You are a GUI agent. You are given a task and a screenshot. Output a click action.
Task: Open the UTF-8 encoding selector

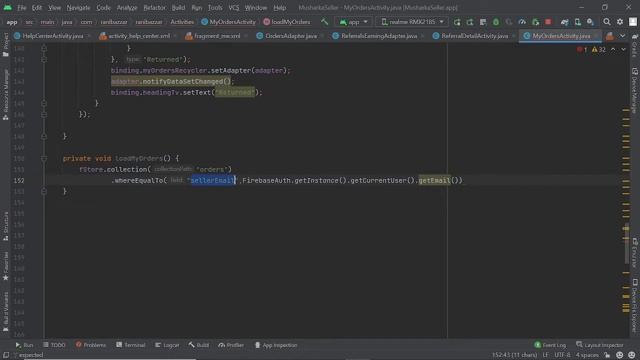tap(562, 355)
